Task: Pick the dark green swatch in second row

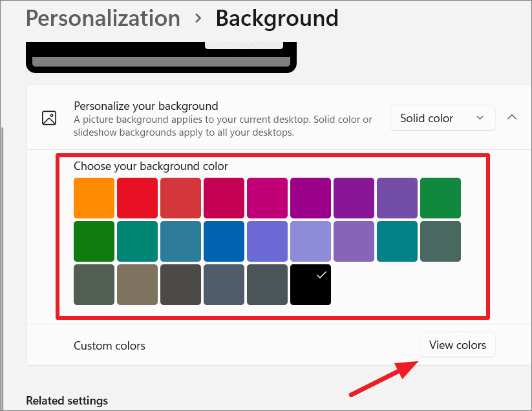Action: (x=94, y=241)
